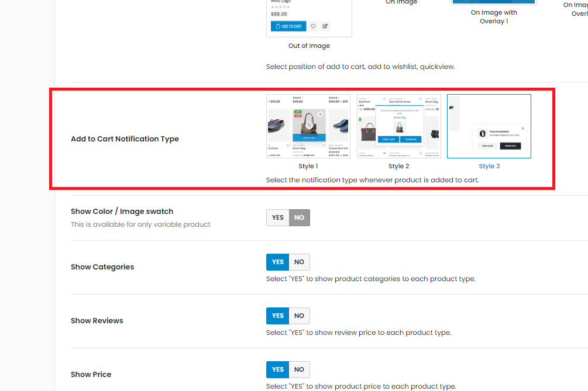588x391 pixels.
Task: Enable Show Categories with YES
Action: 277,262
